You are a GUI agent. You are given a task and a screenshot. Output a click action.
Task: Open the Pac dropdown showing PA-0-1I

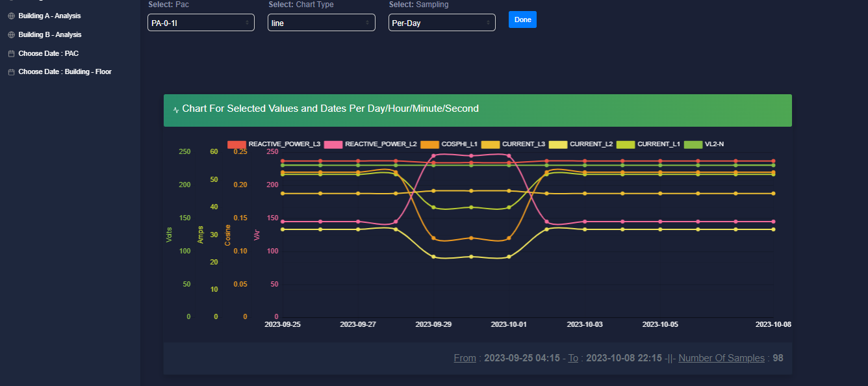201,23
